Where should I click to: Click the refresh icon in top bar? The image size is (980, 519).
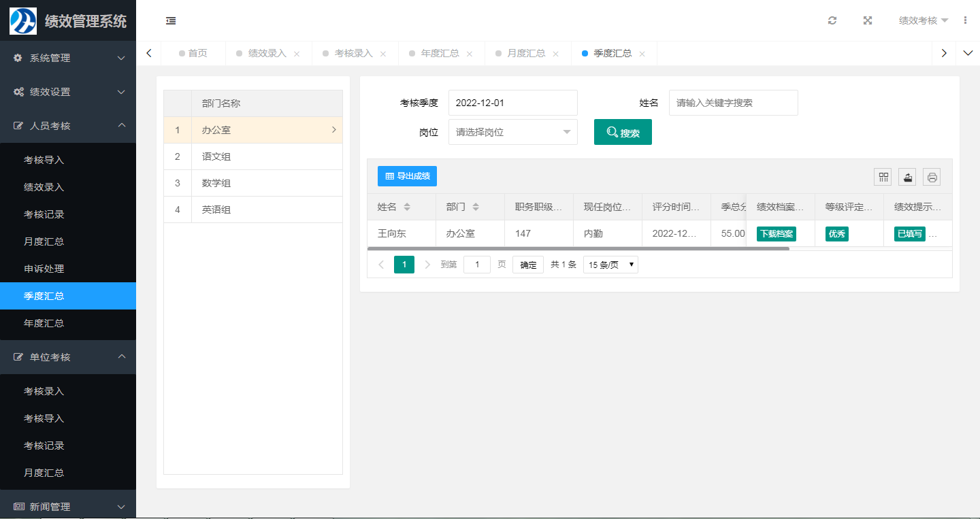[x=832, y=20]
